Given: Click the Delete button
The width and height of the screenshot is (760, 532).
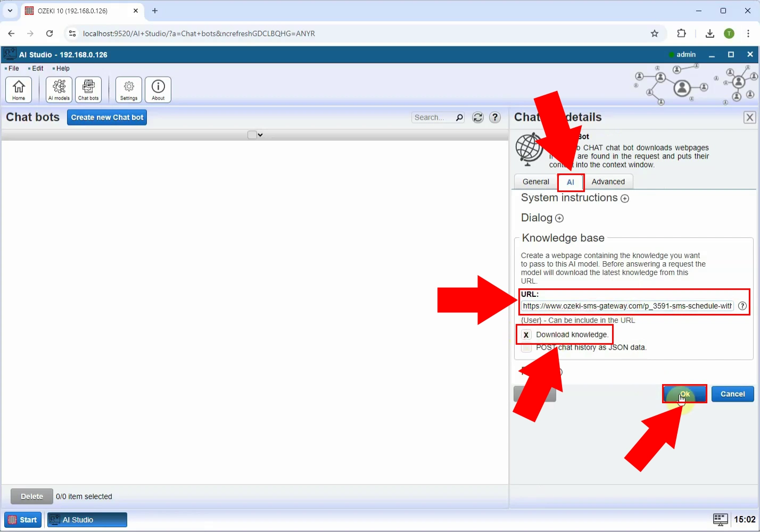Looking at the screenshot, I should pyautogui.click(x=32, y=496).
